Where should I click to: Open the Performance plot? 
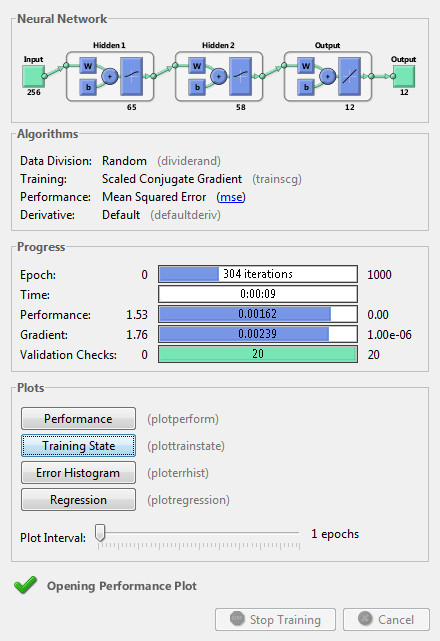[x=78, y=419]
